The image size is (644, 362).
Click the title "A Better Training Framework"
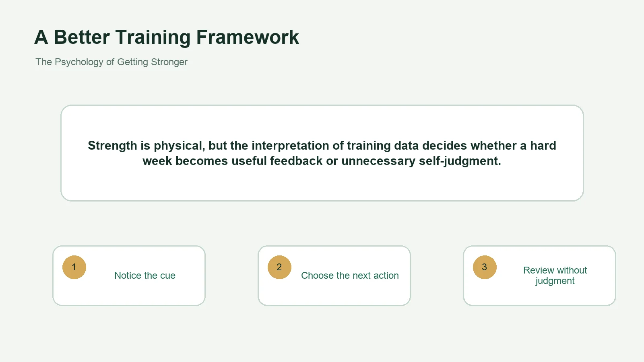point(167,37)
